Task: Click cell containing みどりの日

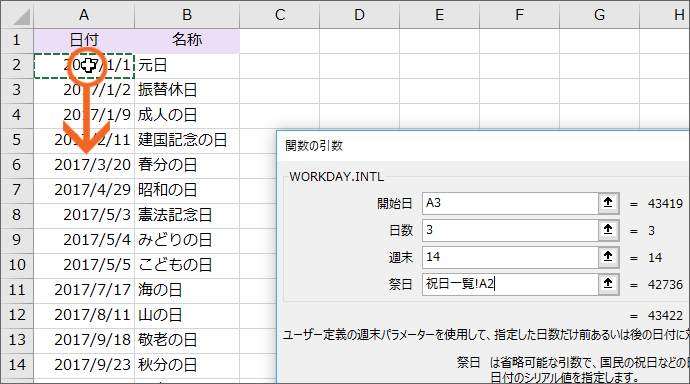Action: tap(187, 240)
